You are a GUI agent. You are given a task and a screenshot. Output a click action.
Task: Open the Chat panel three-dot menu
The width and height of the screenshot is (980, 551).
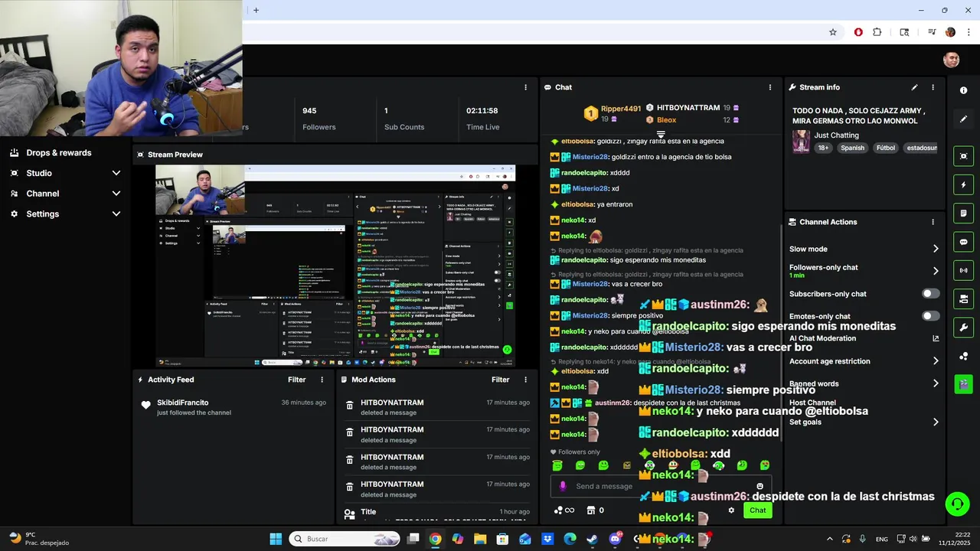point(769,87)
